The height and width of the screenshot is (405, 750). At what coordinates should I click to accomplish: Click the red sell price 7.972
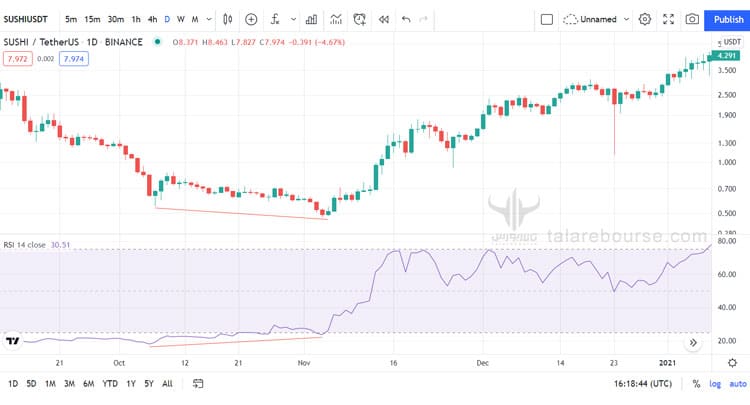click(x=18, y=59)
